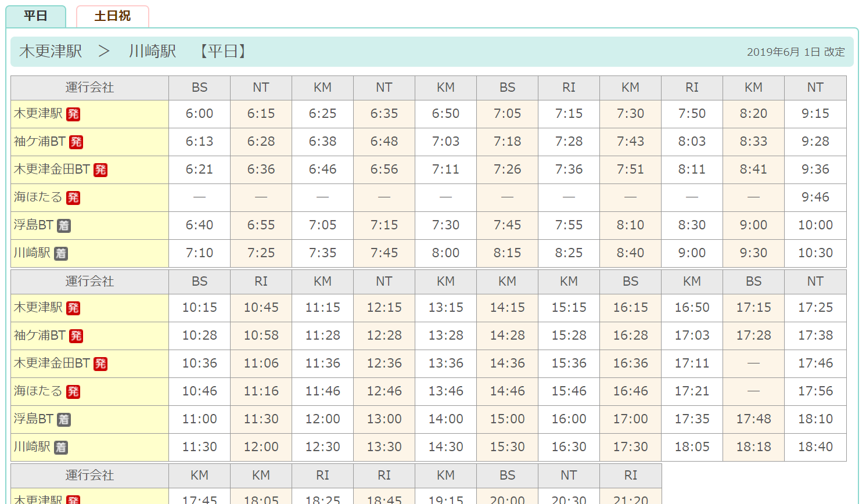
Task: Click the 運行会社 header above the 17:45 row
Action: coord(89,476)
